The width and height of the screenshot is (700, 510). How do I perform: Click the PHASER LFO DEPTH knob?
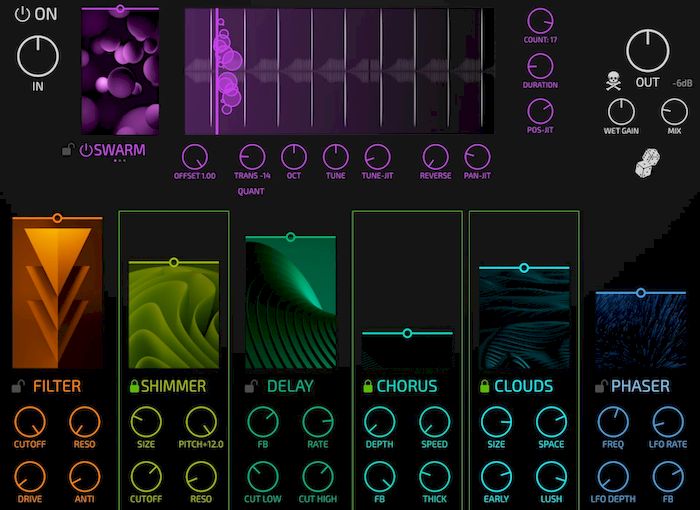613,477
